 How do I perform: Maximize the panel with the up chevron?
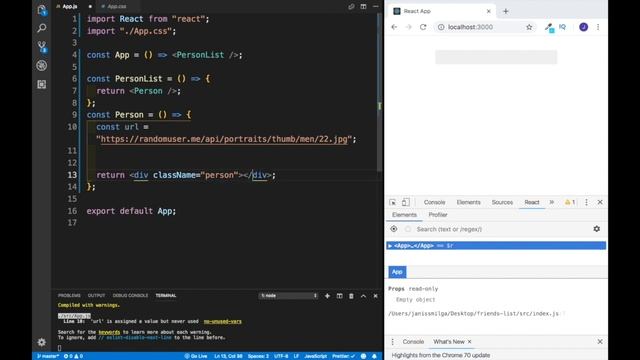click(363, 296)
